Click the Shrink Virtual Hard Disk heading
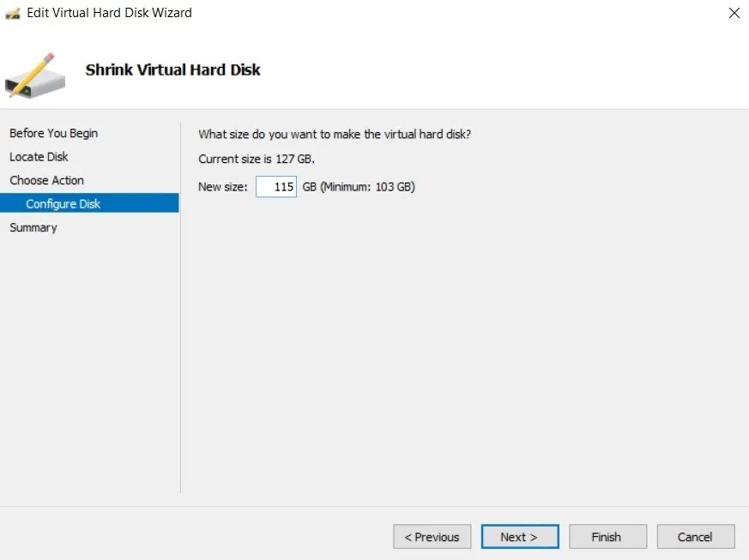 point(172,69)
